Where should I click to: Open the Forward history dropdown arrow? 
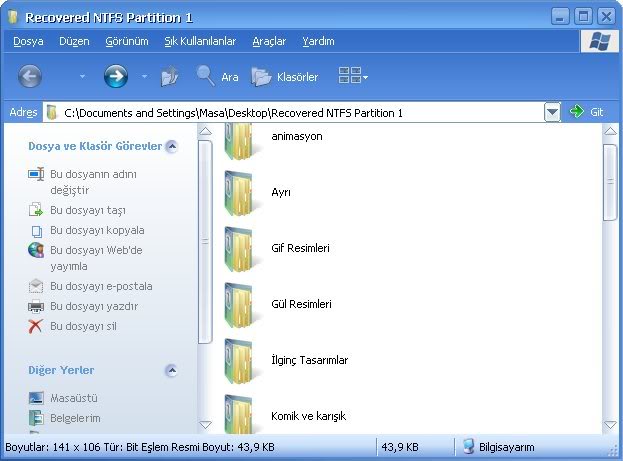click(x=145, y=76)
